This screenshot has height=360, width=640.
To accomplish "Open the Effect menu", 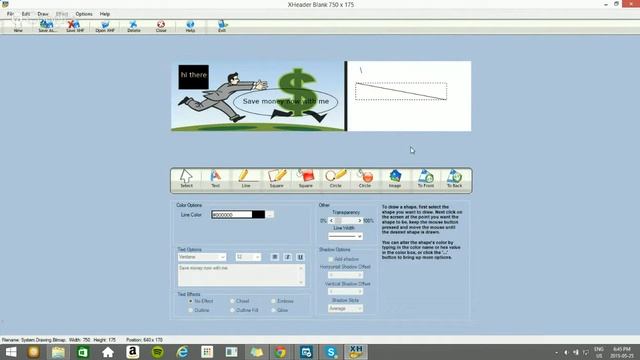I will tap(62, 14).
